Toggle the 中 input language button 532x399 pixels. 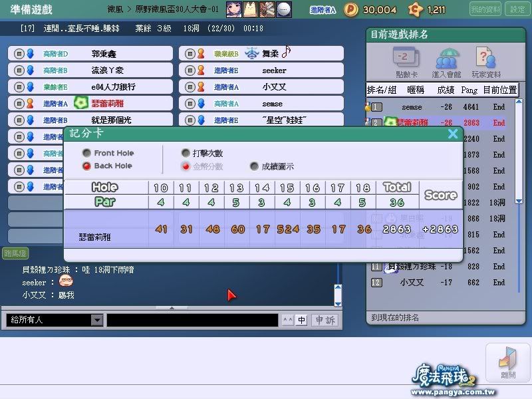pos(302,320)
